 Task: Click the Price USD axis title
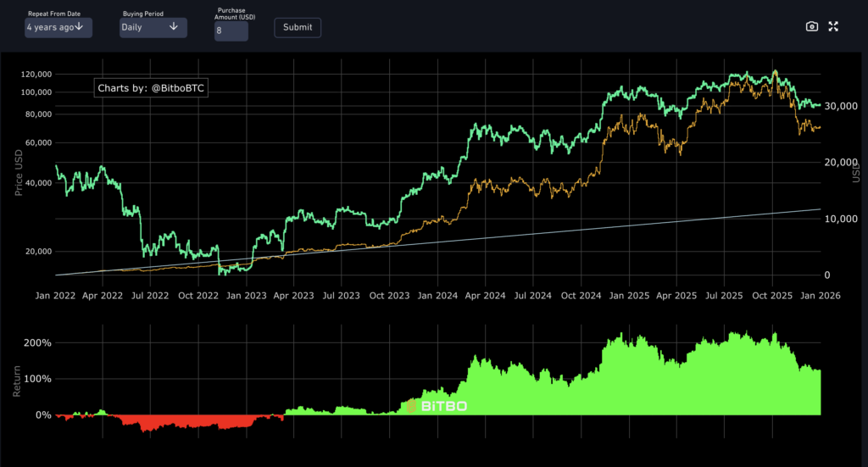pyautogui.click(x=18, y=173)
